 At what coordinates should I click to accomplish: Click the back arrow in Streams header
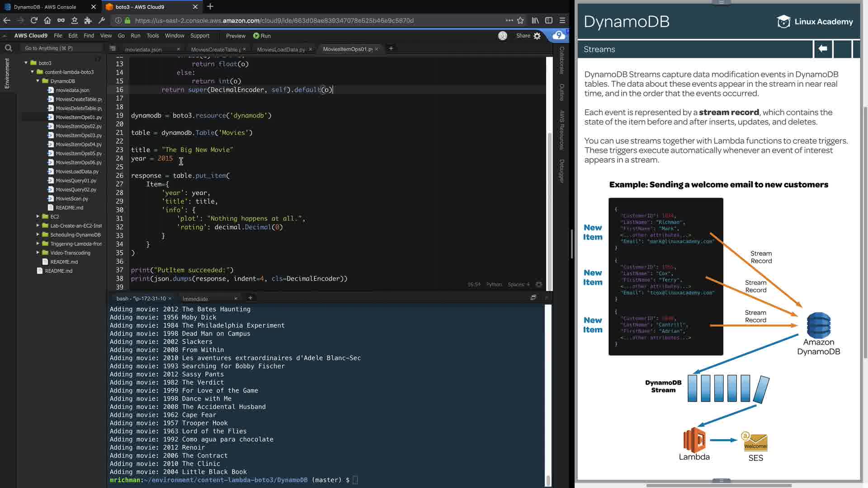(823, 49)
